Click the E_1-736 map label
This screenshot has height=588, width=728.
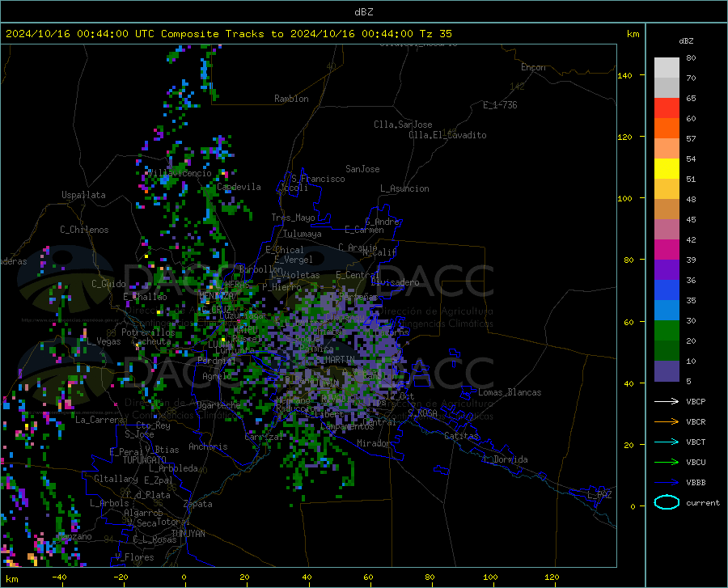click(x=500, y=105)
